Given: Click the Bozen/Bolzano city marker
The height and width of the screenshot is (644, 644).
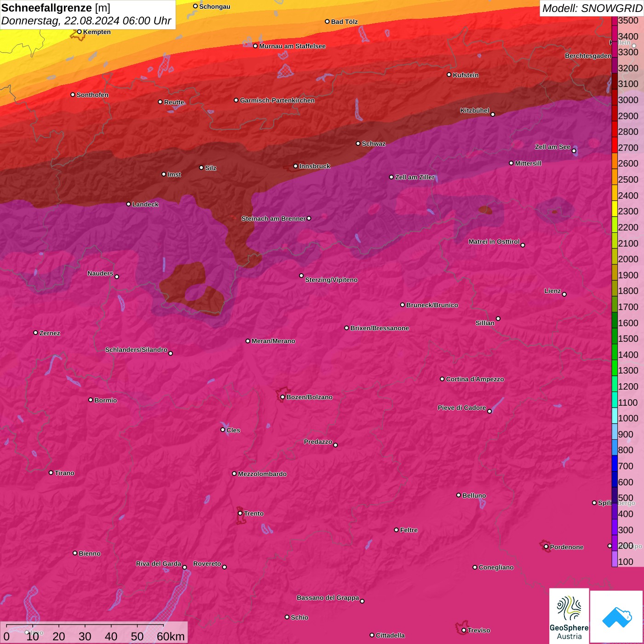Looking at the screenshot, I should coord(282,397).
